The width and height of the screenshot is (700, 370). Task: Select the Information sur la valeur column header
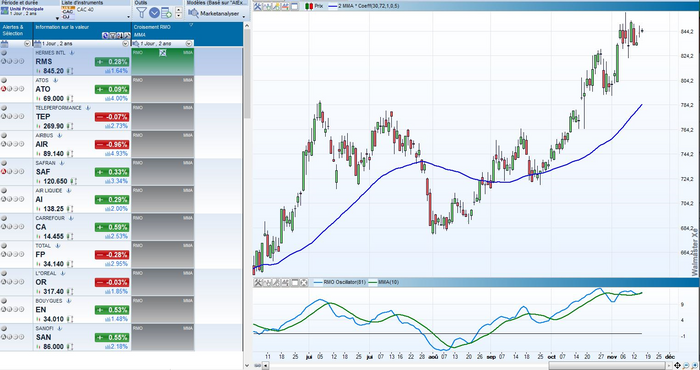tap(82, 31)
